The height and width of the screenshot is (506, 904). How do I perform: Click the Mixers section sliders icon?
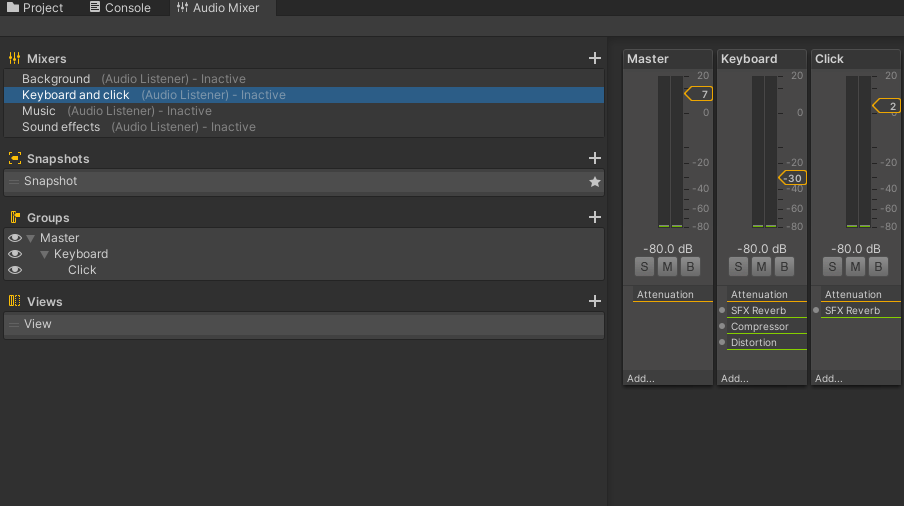point(14,58)
